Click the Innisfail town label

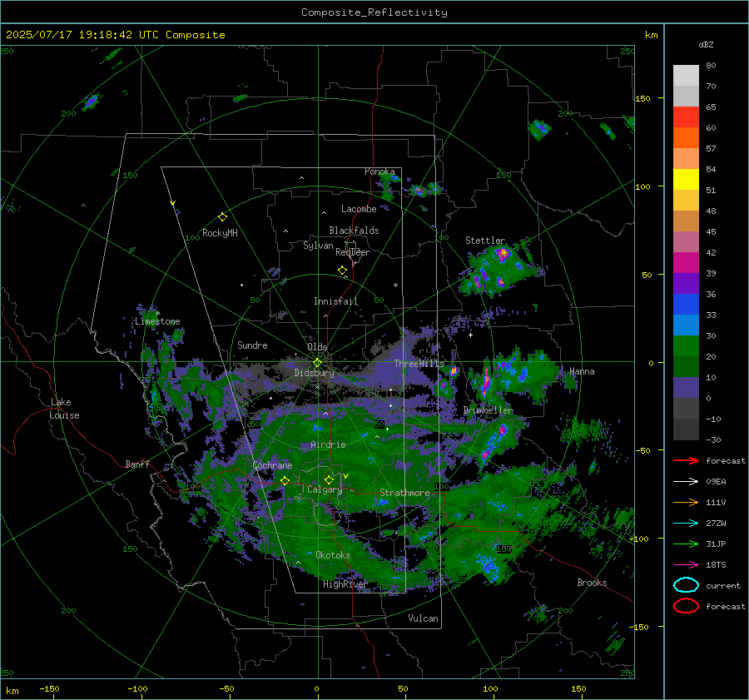pyautogui.click(x=336, y=301)
